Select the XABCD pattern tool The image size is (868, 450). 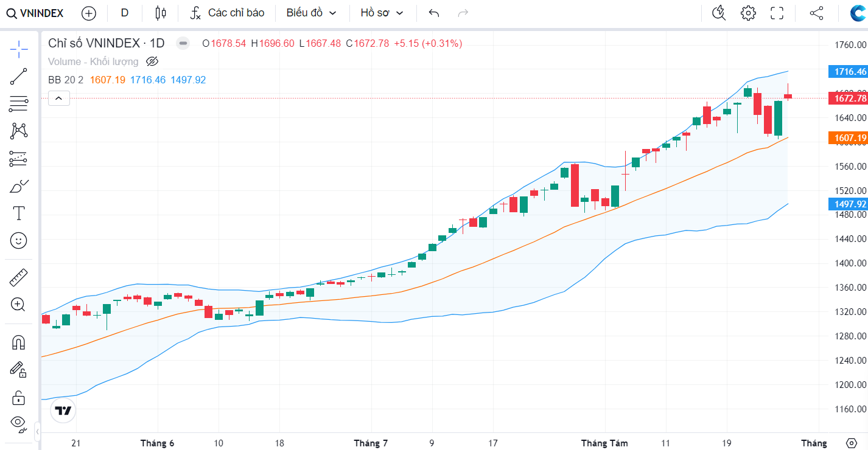19,131
